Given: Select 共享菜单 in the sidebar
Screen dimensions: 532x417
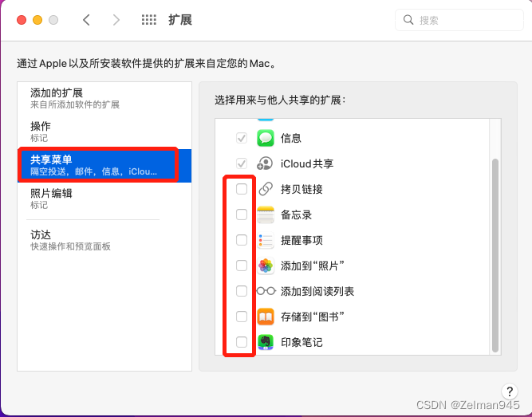Looking at the screenshot, I should point(104,166).
